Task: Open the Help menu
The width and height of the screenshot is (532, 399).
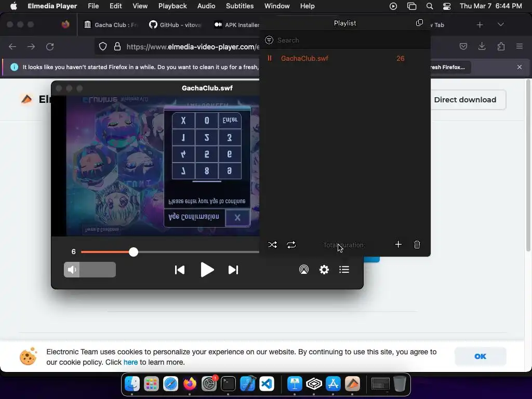Action: tap(307, 6)
